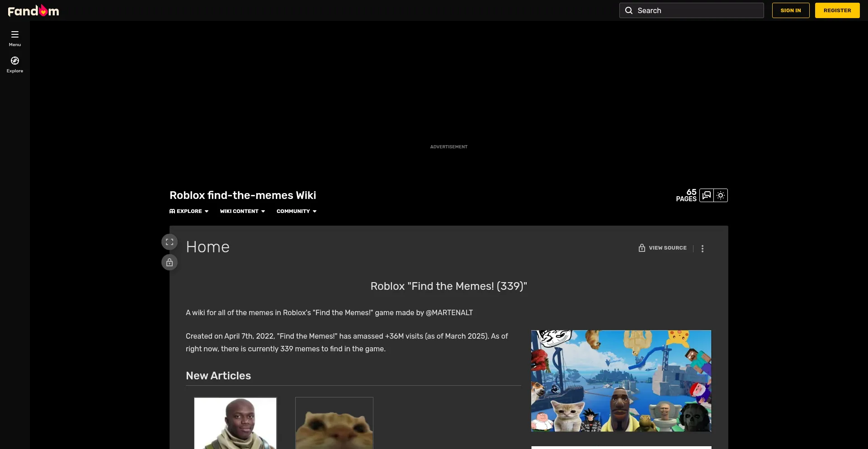The width and height of the screenshot is (868, 449).
Task: Open the orange cat article thumbnail
Action: tap(334, 423)
